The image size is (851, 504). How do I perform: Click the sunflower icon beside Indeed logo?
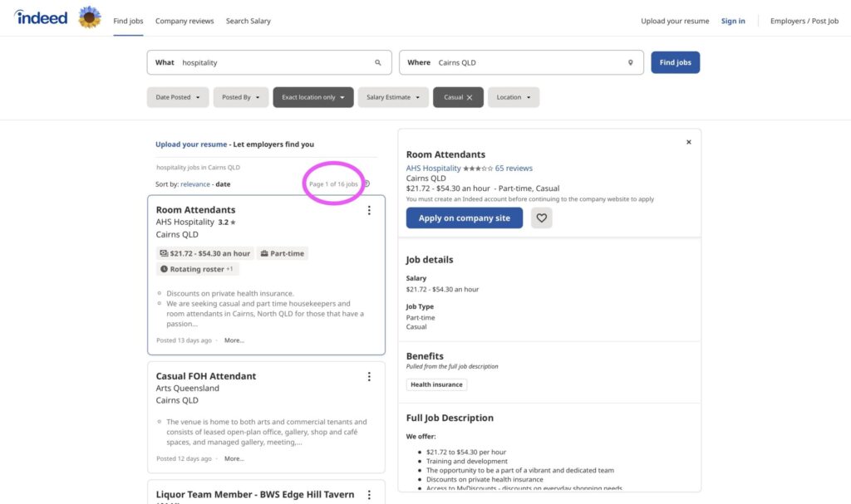tap(90, 17)
